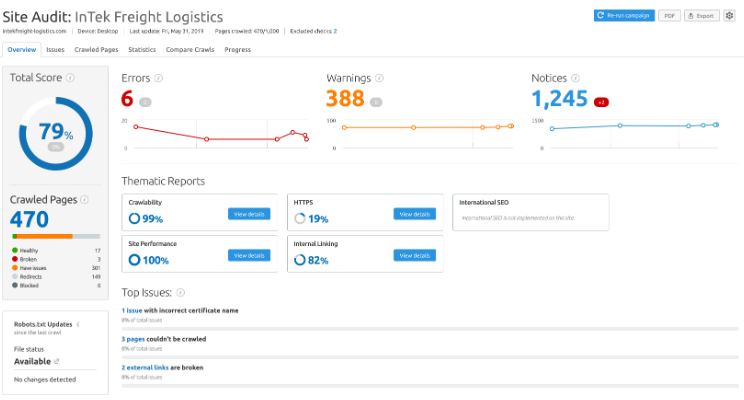View details for Crawlability report
This screenshot has height=400, width=744.
point(249,214)
